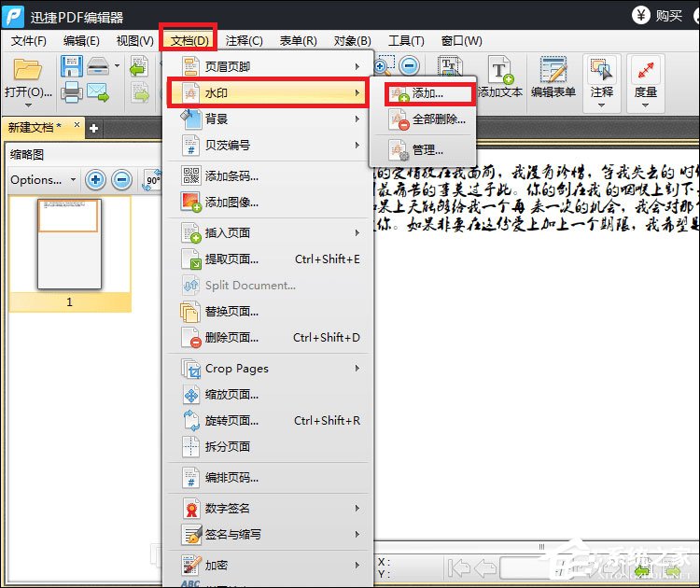This screenshot has height=588, width=700.
Task: Choose the 水印 menu item
Action: 268,92
